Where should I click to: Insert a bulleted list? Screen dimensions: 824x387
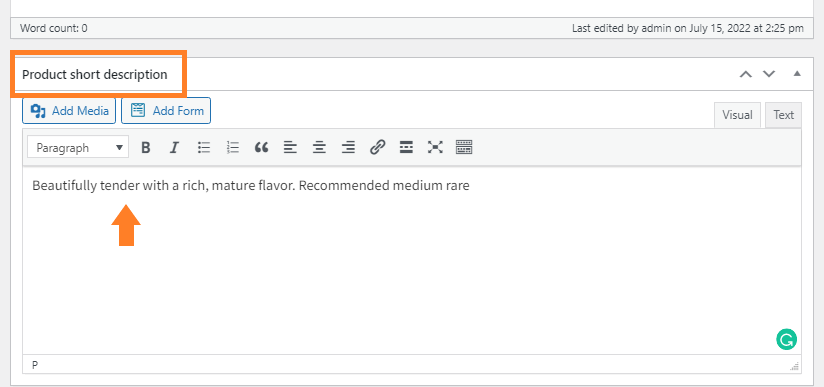coord(204,148)
